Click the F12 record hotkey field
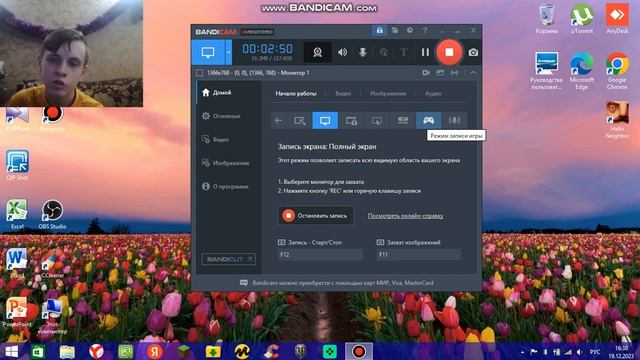The height and width of the screenshot is (360, 640). (320, 254)
